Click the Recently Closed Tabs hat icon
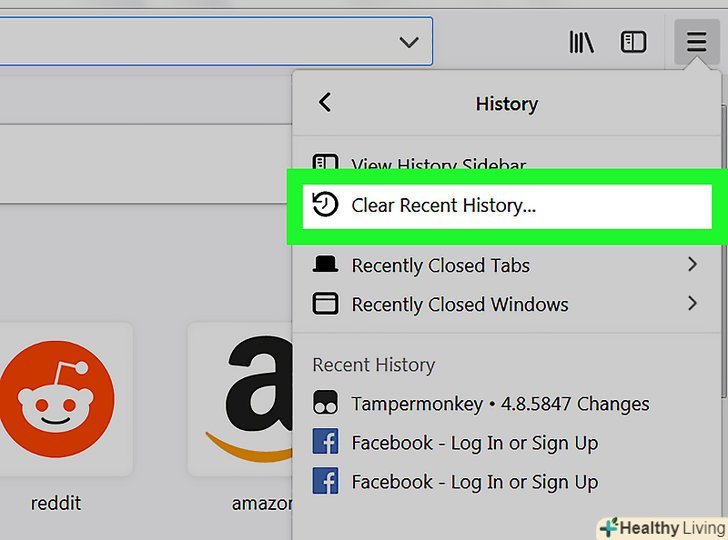The width and height of the screenshot is (728, 540). [x=325, y=265]
